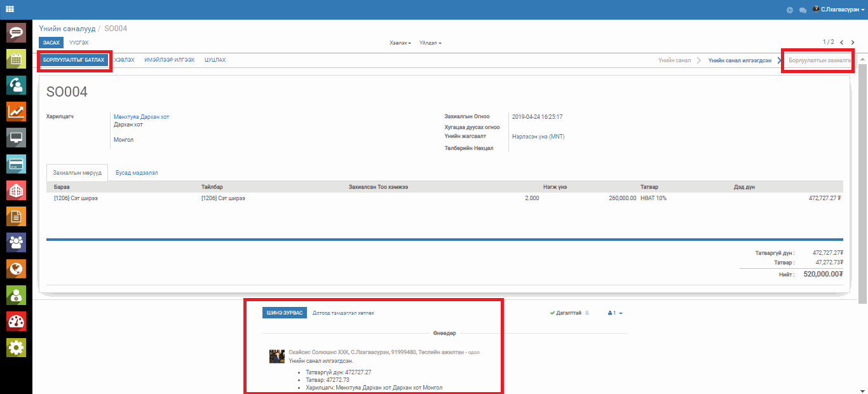Viewport: 868px width, 394px height.
Task: Toggle the Дагалттай following status
Action: [x=566, y=313]
